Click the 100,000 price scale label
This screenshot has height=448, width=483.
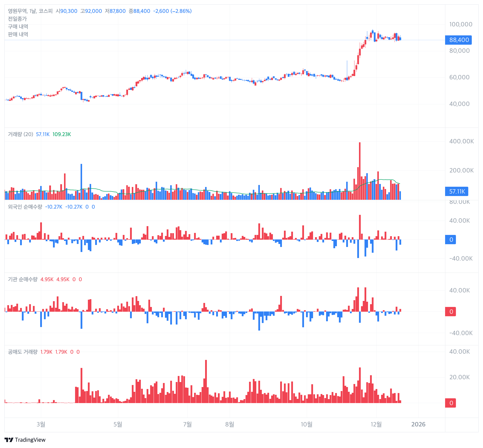coord(461,24)
